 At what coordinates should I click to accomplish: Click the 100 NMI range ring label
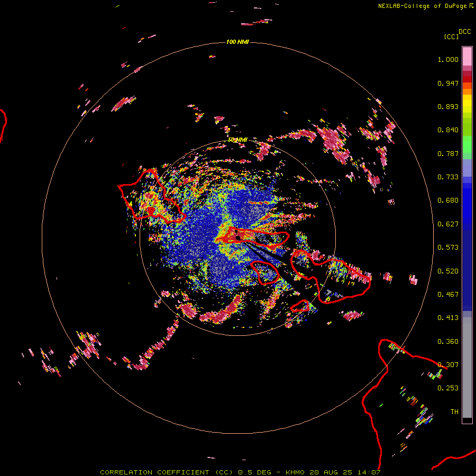pyautogui.click(x=237, y=42)
